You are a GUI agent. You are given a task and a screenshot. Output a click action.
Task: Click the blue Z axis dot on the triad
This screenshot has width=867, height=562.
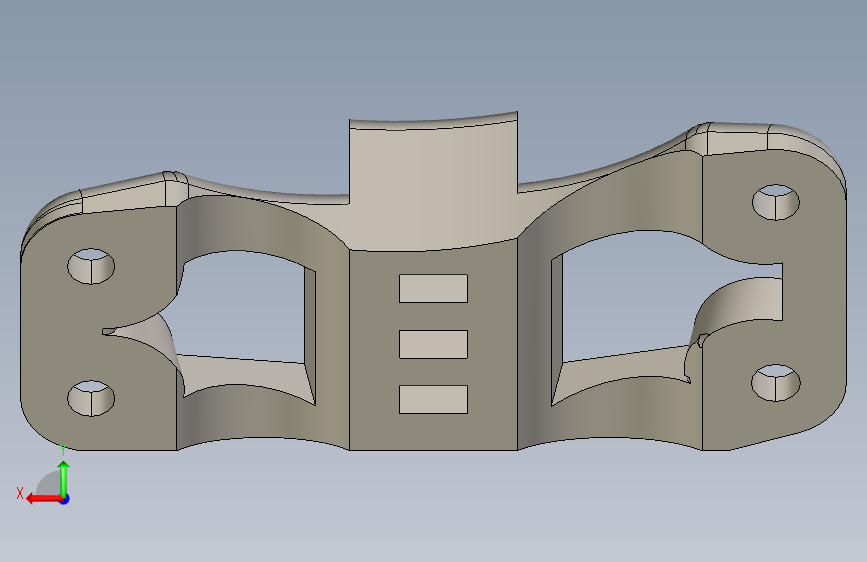pyautogui.click(x=65, y=499)
